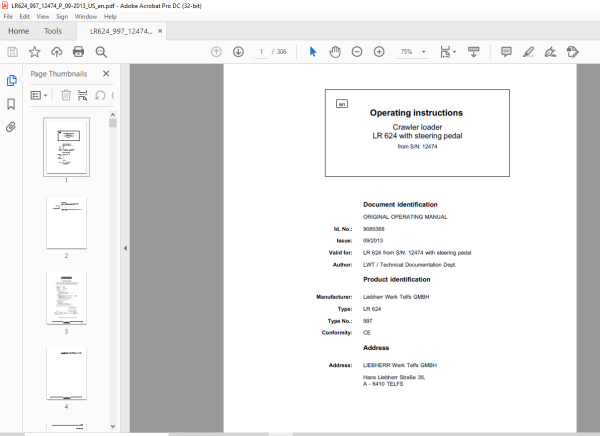
Task: Click the 'Operating instructions' heading
Action: point(416,113)
